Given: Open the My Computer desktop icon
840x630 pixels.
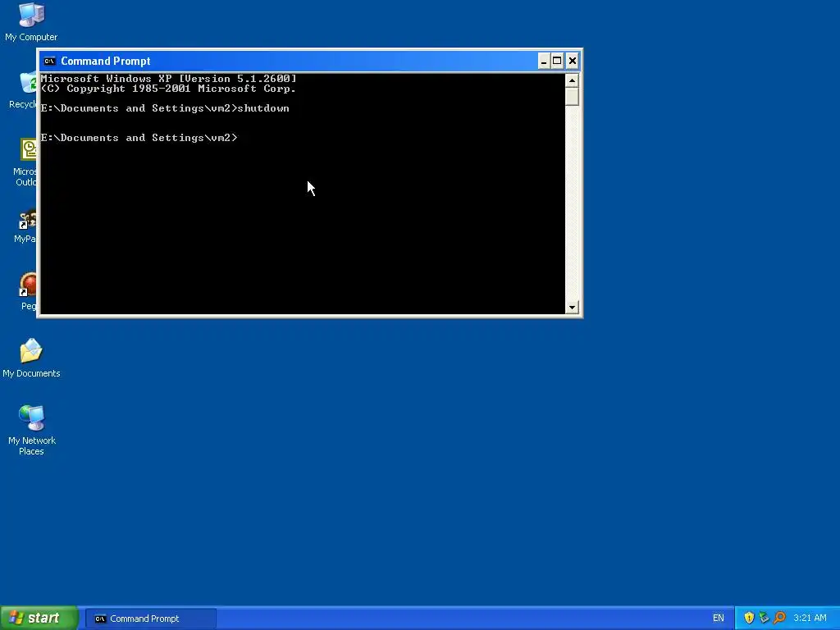Looking at the screenshot, I should pyautogui.click(x=31, y=21).
